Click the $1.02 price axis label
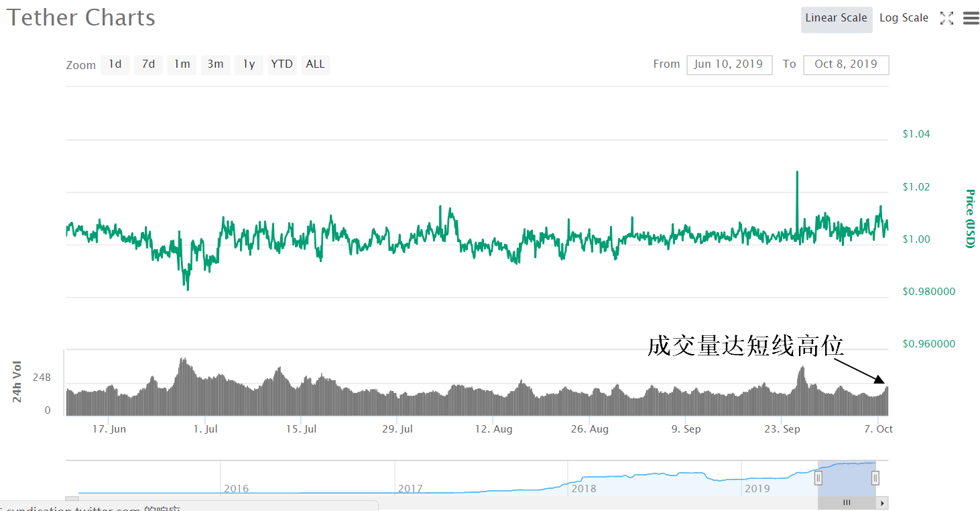Image resolution: width=980 pixels, height=511 pixels. coord(916,186)
